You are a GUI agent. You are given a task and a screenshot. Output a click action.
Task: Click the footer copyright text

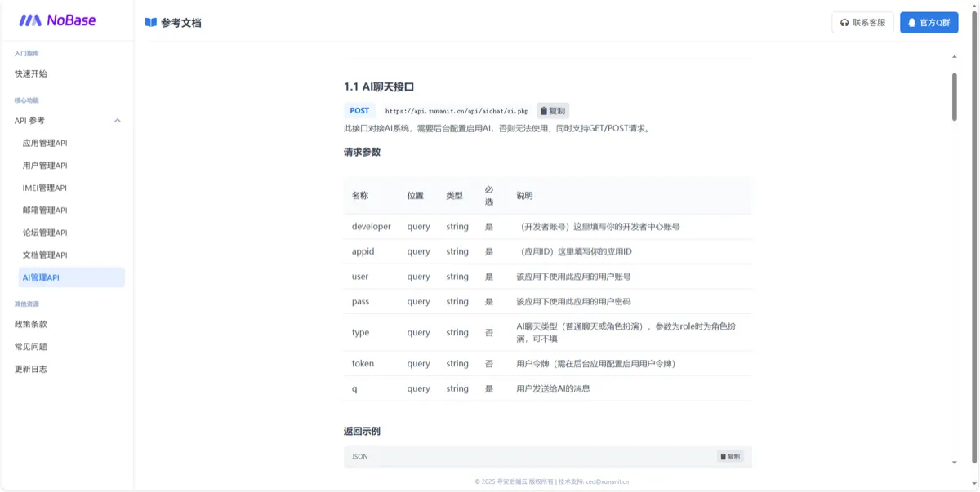(x=551, y=481)
